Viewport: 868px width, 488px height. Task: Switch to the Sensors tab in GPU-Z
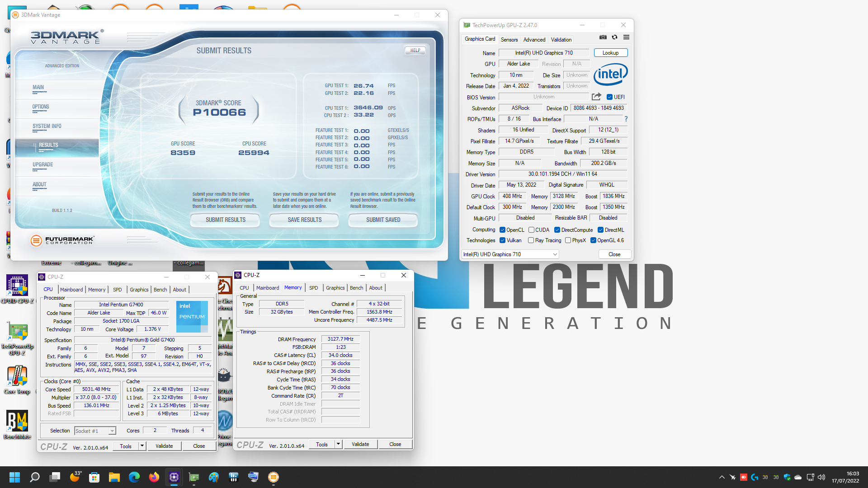(509, 40)
